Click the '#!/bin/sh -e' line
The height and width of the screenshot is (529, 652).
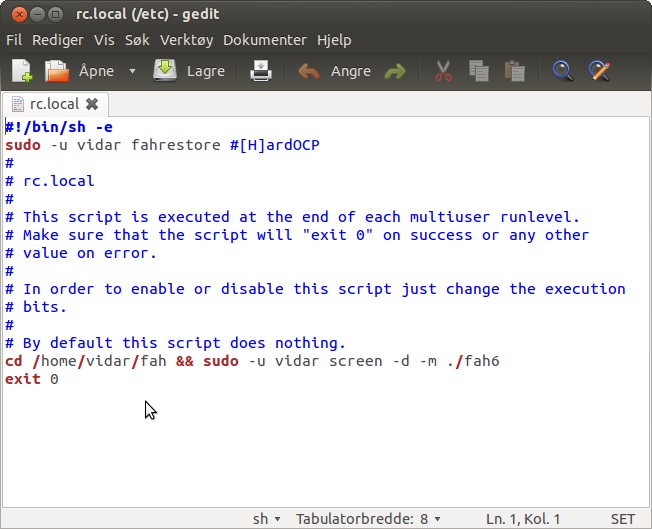[x=59, y=127]
